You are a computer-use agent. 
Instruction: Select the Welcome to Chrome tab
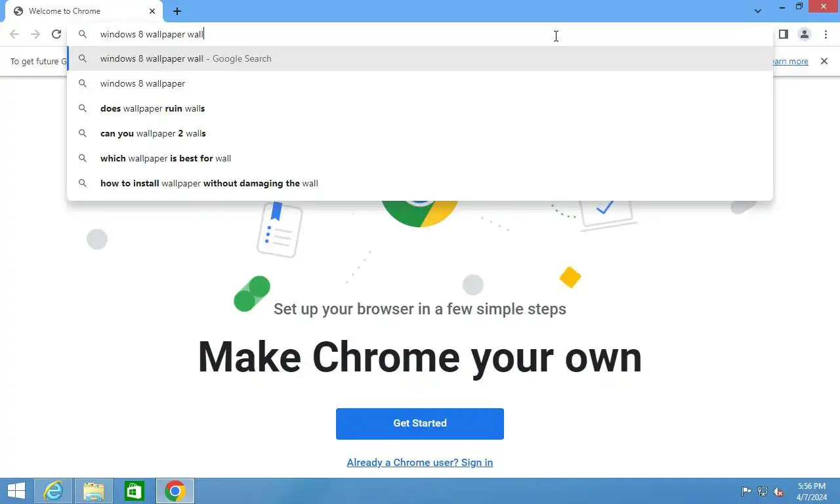83,11
